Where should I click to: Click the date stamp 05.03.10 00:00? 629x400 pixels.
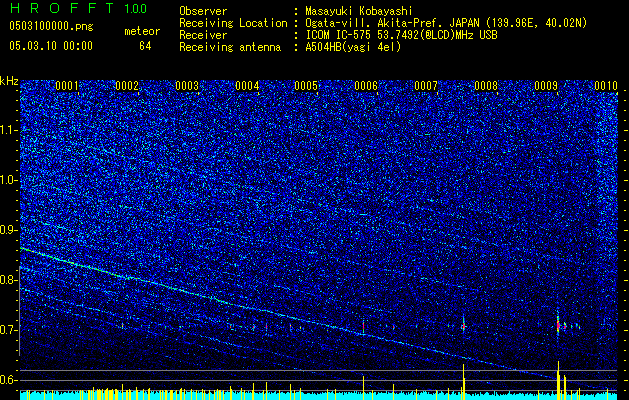coord(51,46)
